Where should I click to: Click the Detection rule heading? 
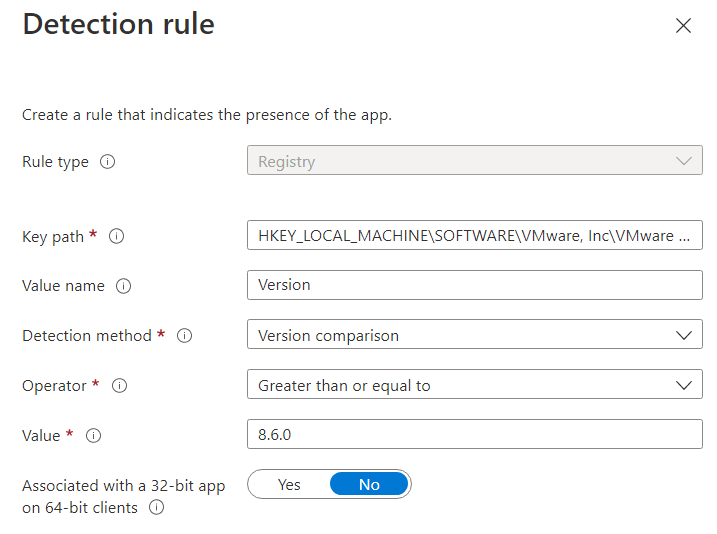119,24
